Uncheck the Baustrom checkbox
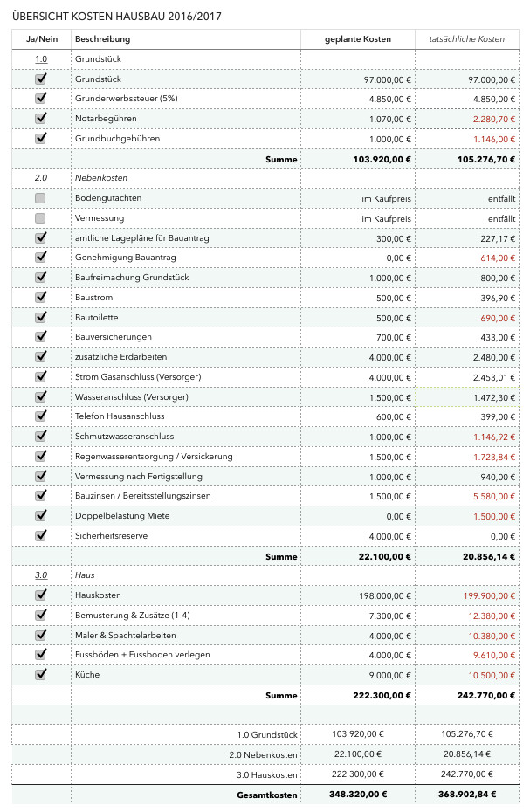The width and height of the screenshot is (530, 812). 40,298
